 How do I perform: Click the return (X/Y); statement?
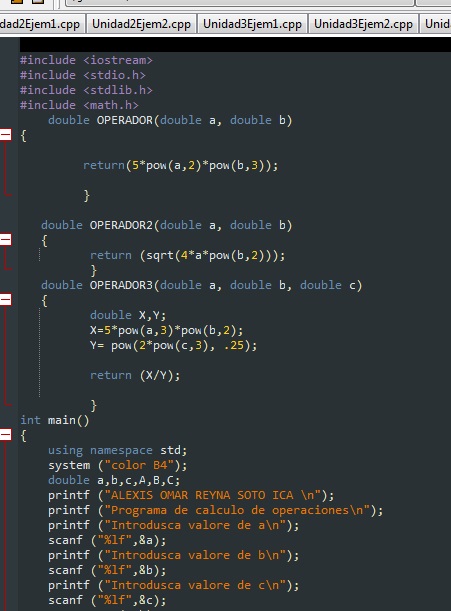click(135, 375)
